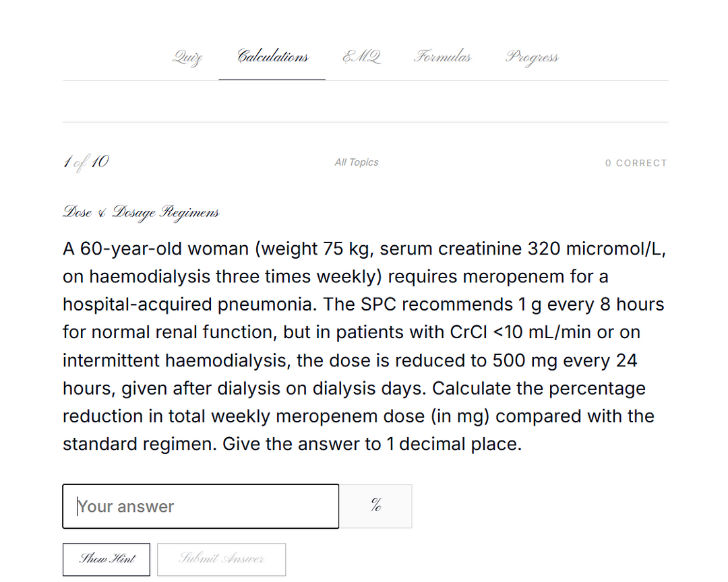Switch to the Quiz tab
Screen dimensions: 728x582
[187, 57]
